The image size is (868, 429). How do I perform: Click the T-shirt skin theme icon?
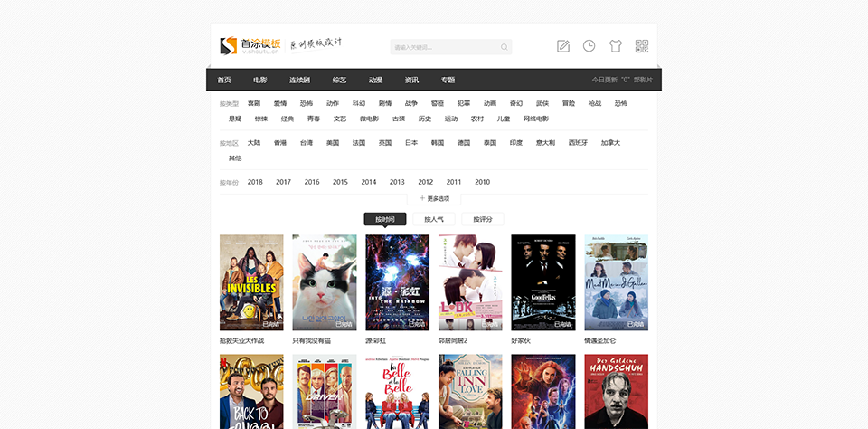click(x=616, y=46)
